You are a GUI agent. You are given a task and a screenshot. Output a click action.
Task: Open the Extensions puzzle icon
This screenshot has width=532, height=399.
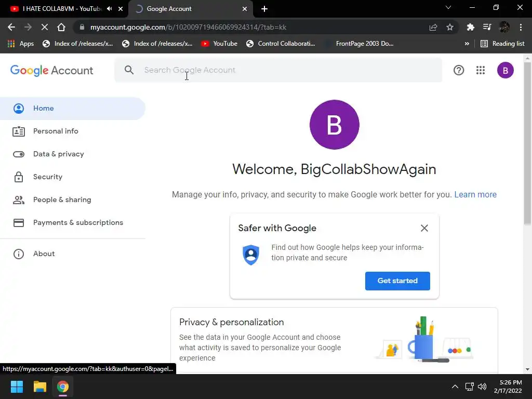point(470,27)
